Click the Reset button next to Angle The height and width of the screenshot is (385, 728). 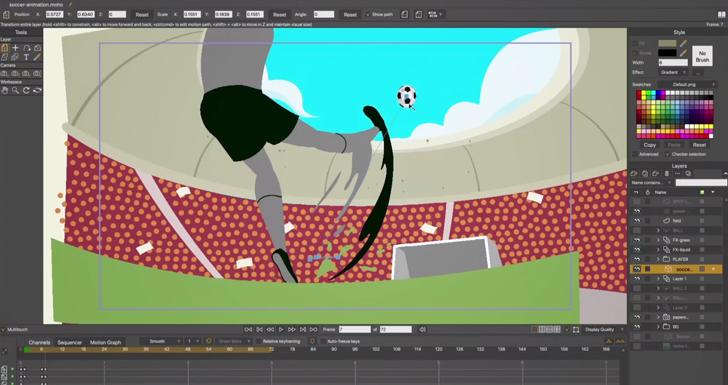click(x=350, y=15)
